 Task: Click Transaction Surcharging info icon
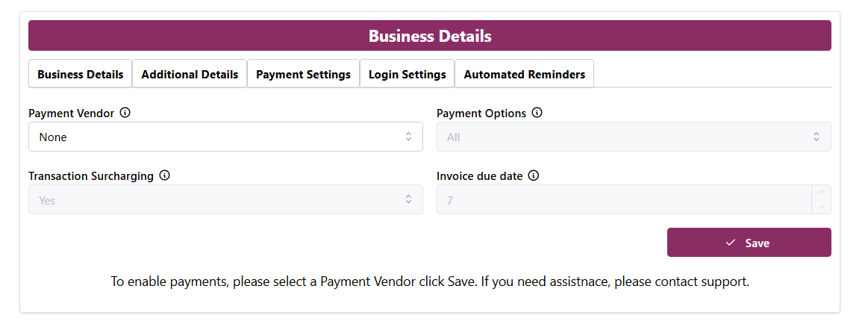tap(165, 176)
